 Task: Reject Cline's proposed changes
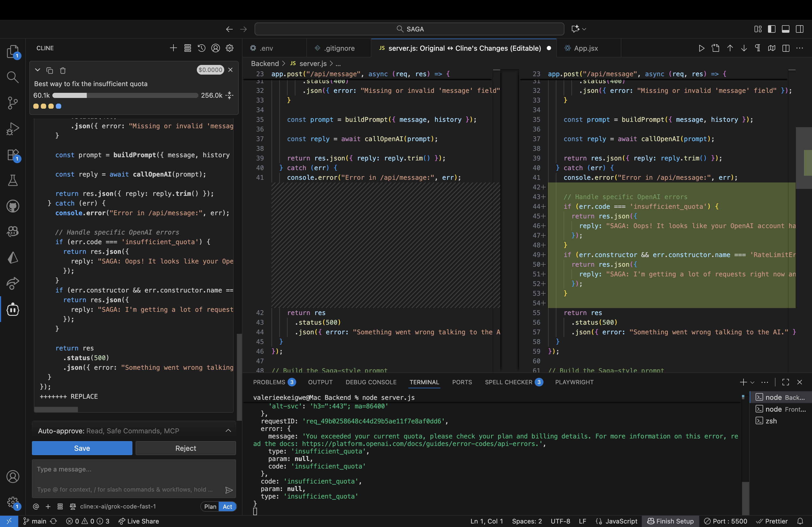pos(186,448)
